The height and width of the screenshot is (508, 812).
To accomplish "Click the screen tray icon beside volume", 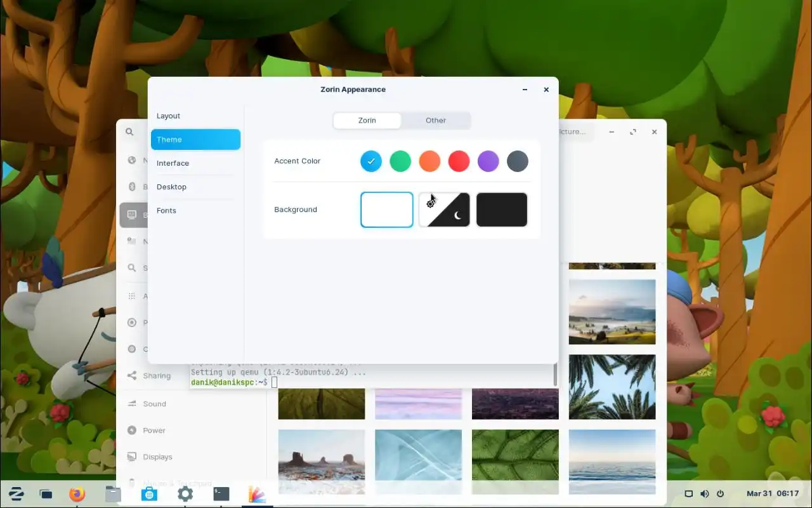I will coord(688,493).
